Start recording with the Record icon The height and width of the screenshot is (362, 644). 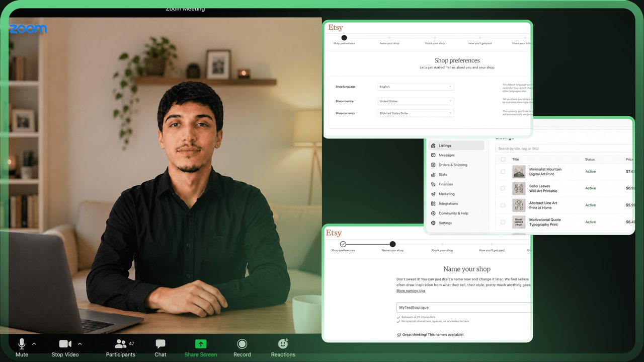[x=242, y=344]
